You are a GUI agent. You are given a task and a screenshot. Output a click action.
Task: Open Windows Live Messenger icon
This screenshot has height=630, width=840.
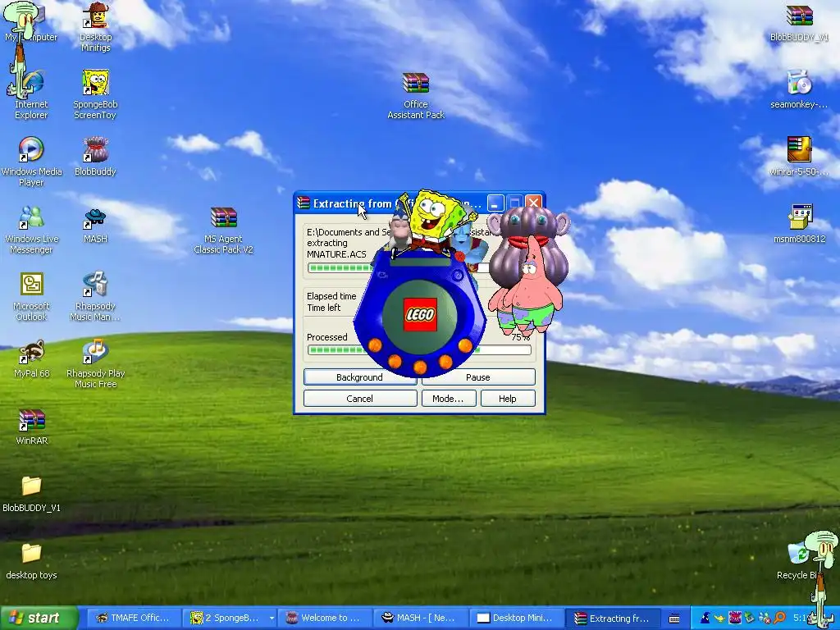point(31,230)
